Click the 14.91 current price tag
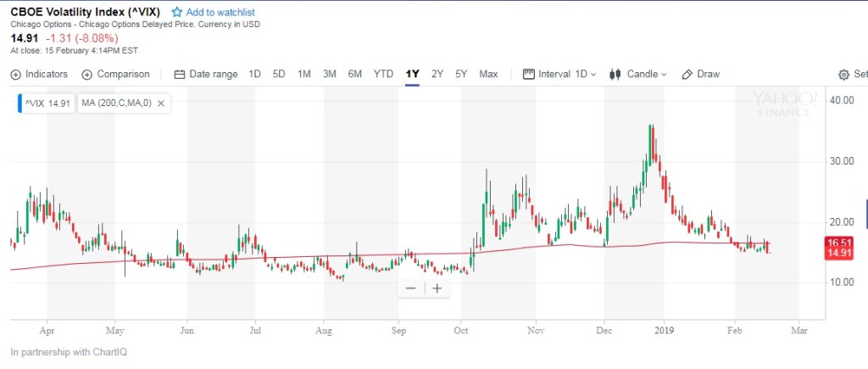 [x=838, y=253]
